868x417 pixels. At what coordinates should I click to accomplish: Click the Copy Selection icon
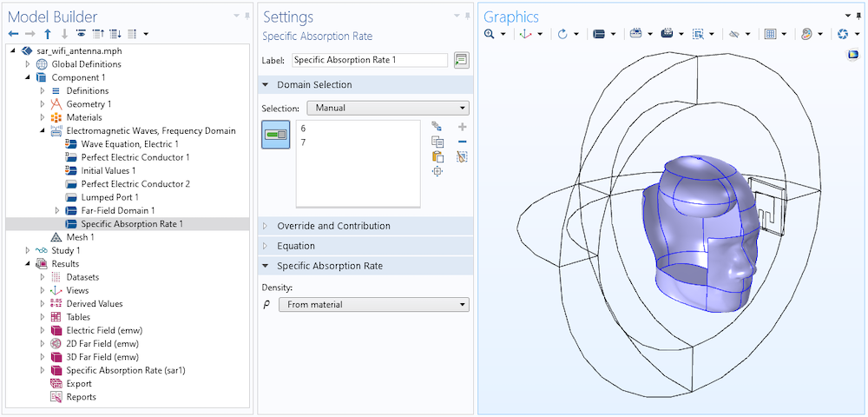[x=437, y=142]
